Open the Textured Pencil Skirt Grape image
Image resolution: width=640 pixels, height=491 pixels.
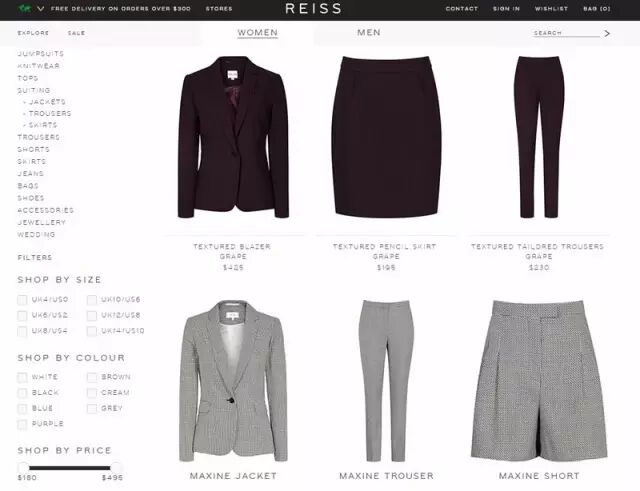pos(386,137)
